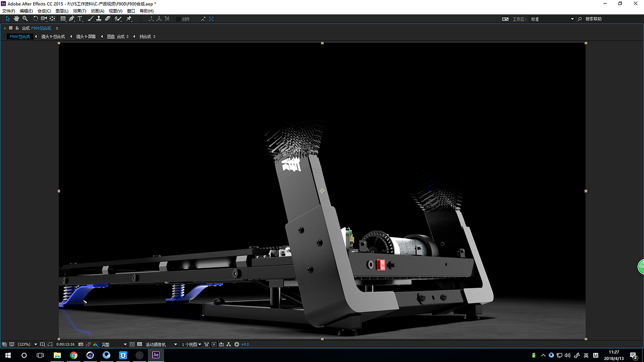644x362 pixels.
Task: Click the show snapshot icon
Action: point(89,344)
